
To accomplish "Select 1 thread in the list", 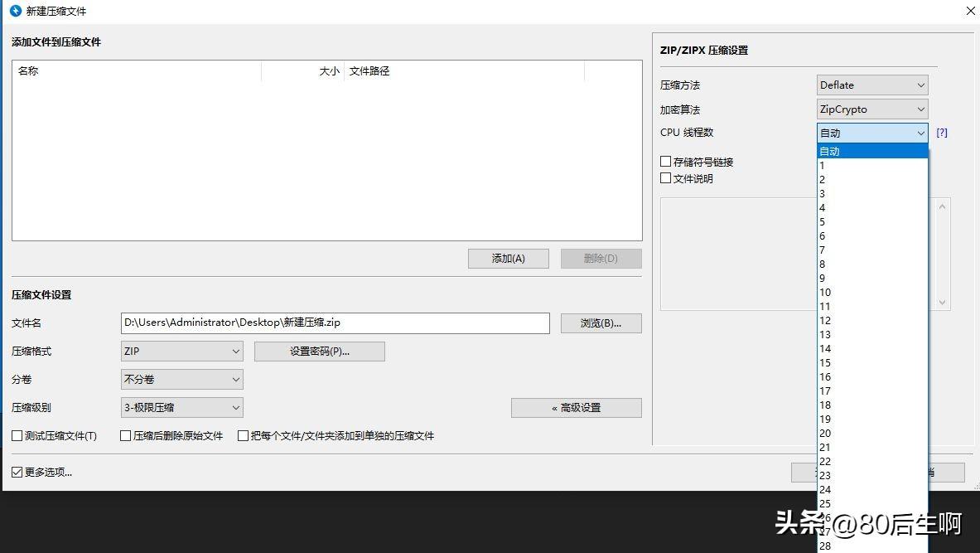I will click(x=872, y=166).
